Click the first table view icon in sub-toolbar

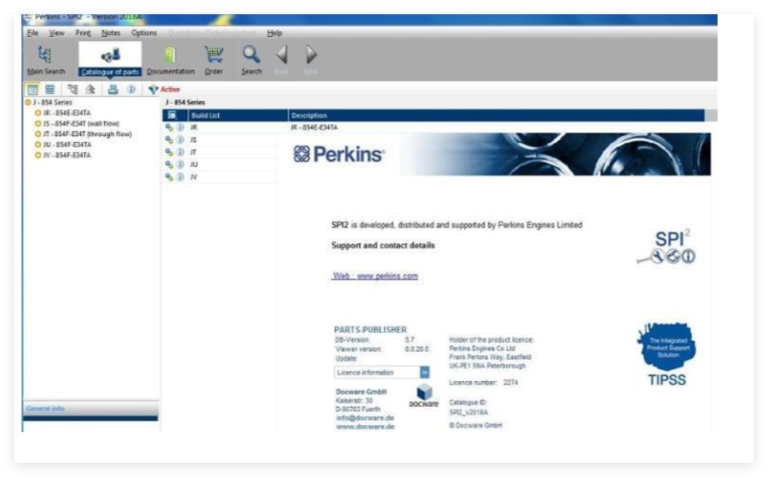tap(32, 90)
